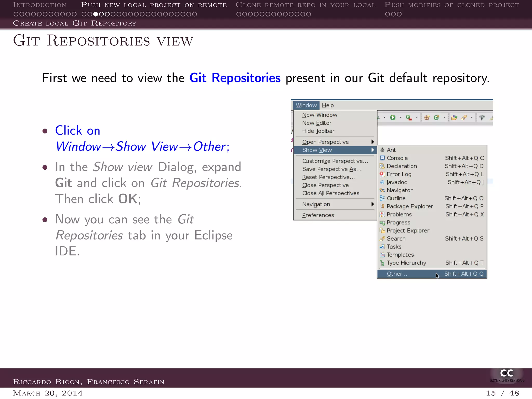Open Preferences from Window menu
Screen dimensions: 532x399
(335, 215)
